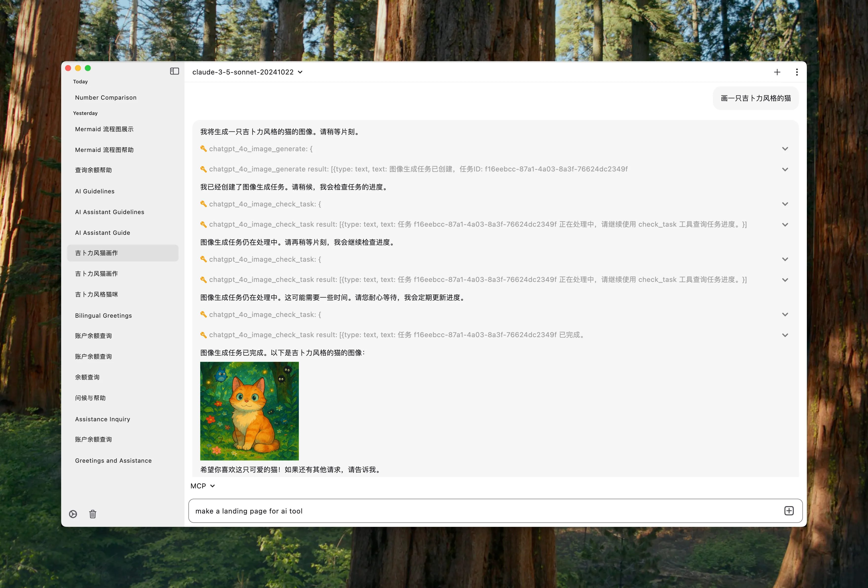Click the generated Ghibli cat image

(x=249, y=411)
